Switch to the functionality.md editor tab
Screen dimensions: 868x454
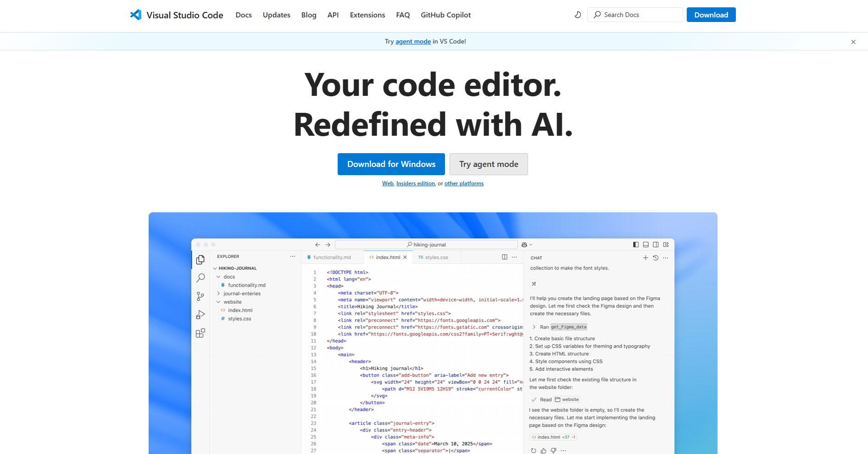[x=332, y=257]
